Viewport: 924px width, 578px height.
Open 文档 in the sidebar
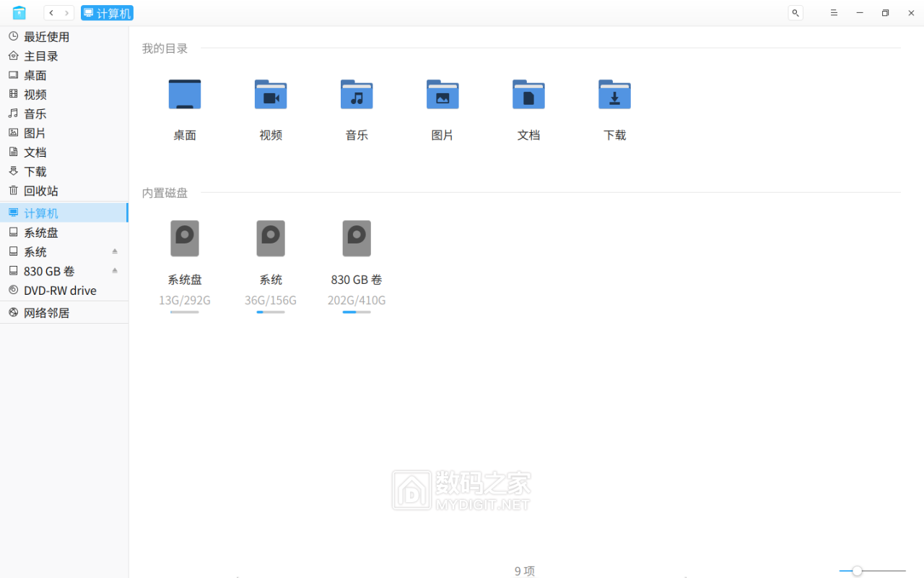64,152
